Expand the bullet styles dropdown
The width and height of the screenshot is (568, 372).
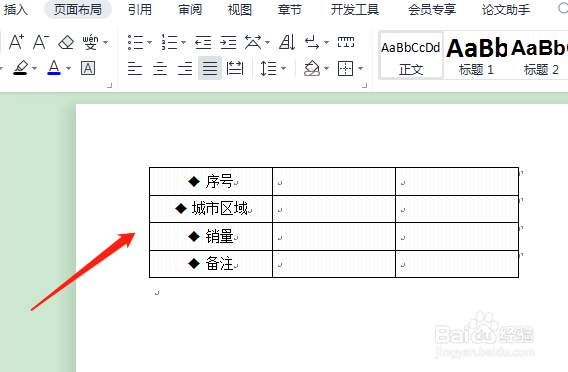point(149,43)
